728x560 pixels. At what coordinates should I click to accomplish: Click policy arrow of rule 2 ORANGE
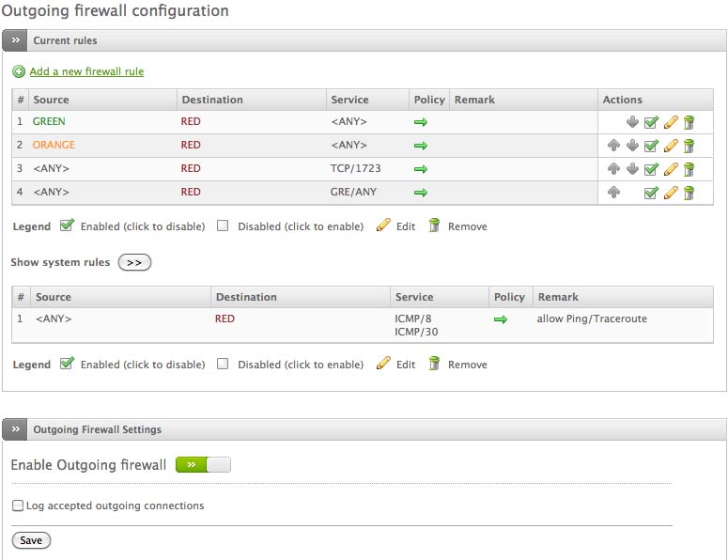[x=421, y=146]
